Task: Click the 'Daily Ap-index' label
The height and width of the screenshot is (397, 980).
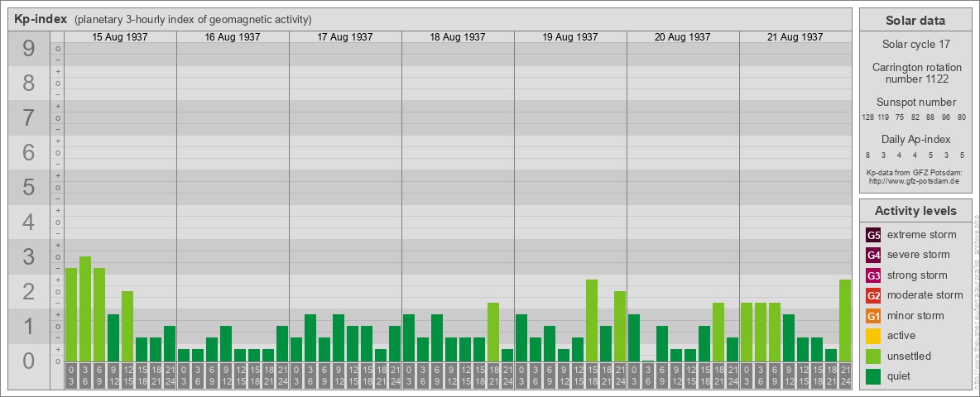Action: 916,139
